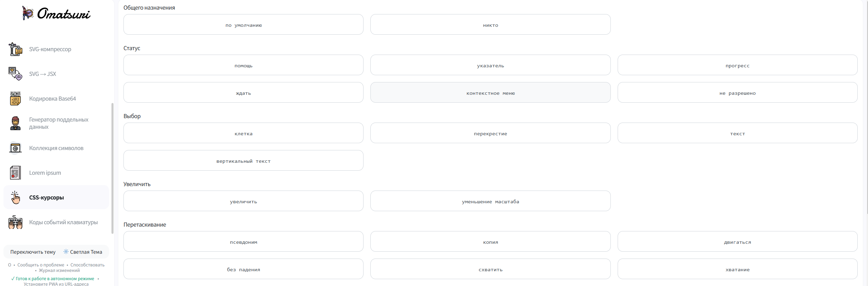Click the Увеличить section heading
Screen dimensions: 868x286
coord(137,184)
